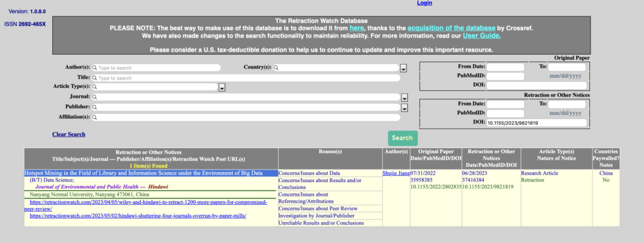Select Original Paper PubMedID field
Screen dimensions: 644x243
(x=506, y=76)
